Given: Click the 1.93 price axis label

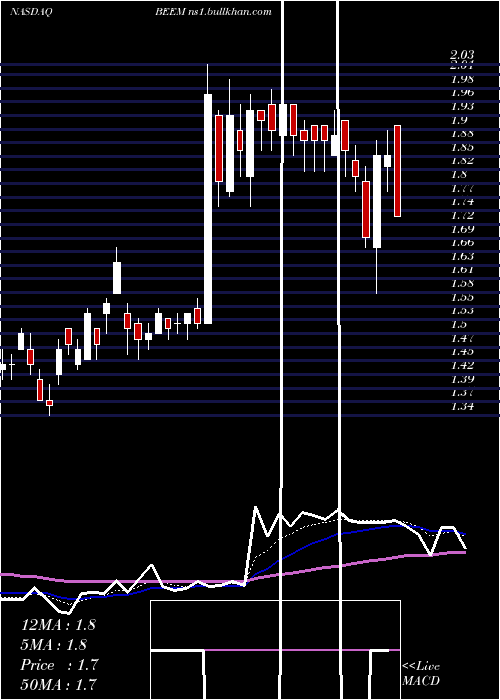Looking at the screenshot, I should pos(462,107).
